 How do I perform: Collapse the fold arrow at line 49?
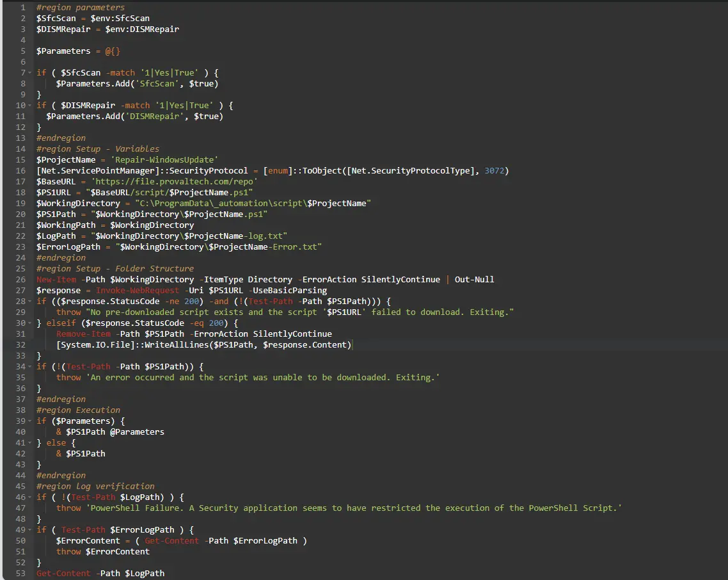coord(29,530)
